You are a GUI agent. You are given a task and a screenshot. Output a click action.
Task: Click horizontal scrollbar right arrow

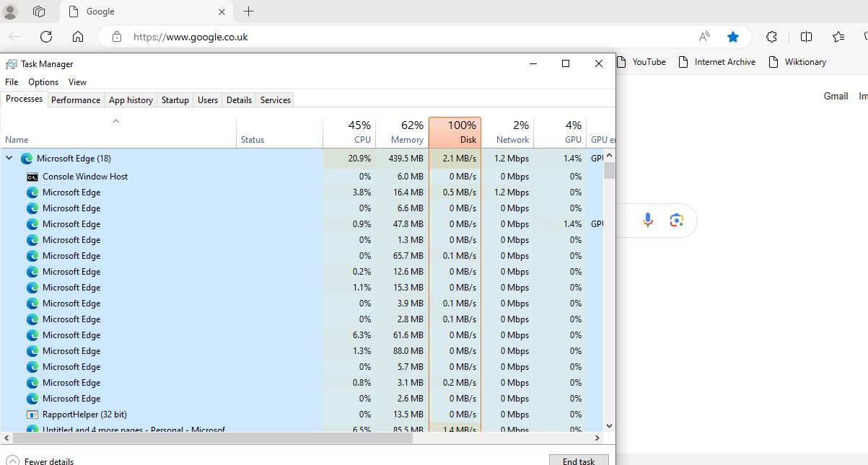[x=597, y=438]
